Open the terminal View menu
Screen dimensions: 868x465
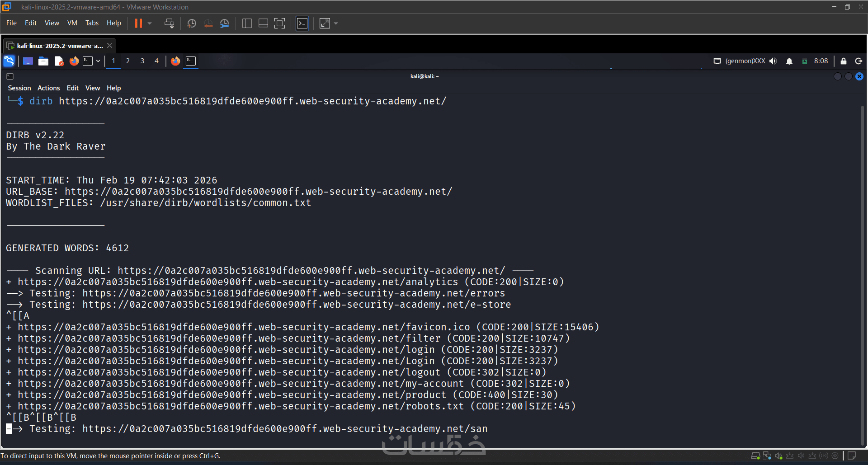(x=93, y=88)
